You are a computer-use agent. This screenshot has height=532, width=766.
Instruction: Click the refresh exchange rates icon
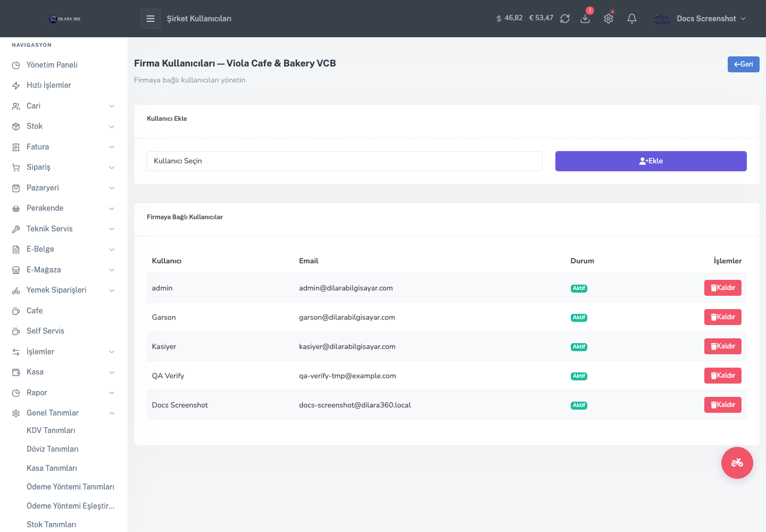(x=565, y=19)
